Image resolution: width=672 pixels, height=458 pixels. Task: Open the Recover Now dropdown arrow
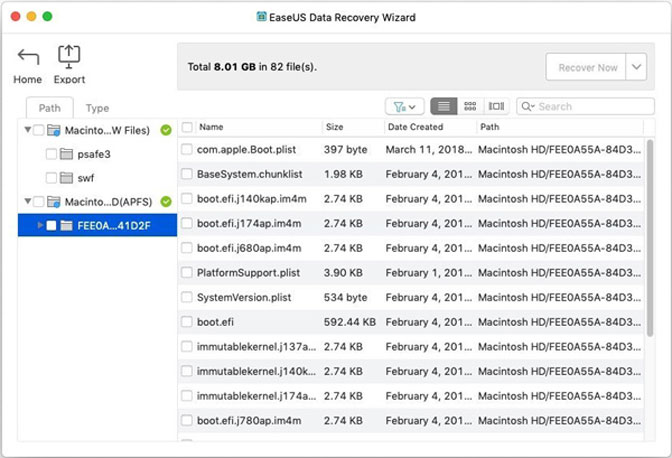point(636,67)
